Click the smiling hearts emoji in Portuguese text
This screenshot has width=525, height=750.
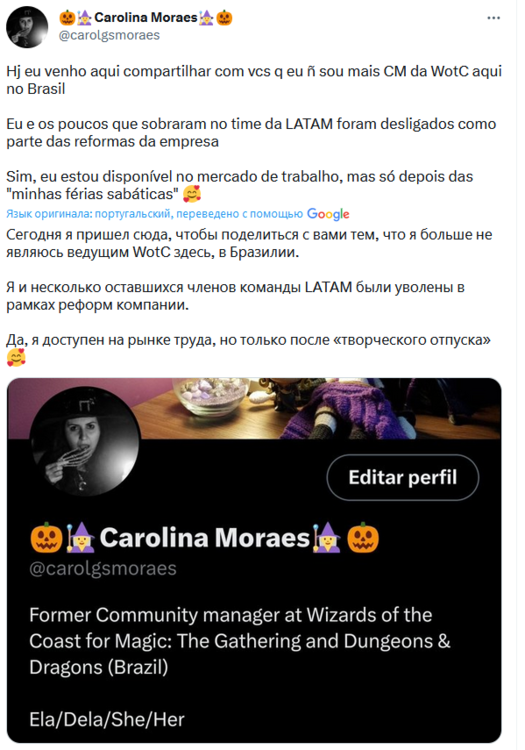click(192, 194)
